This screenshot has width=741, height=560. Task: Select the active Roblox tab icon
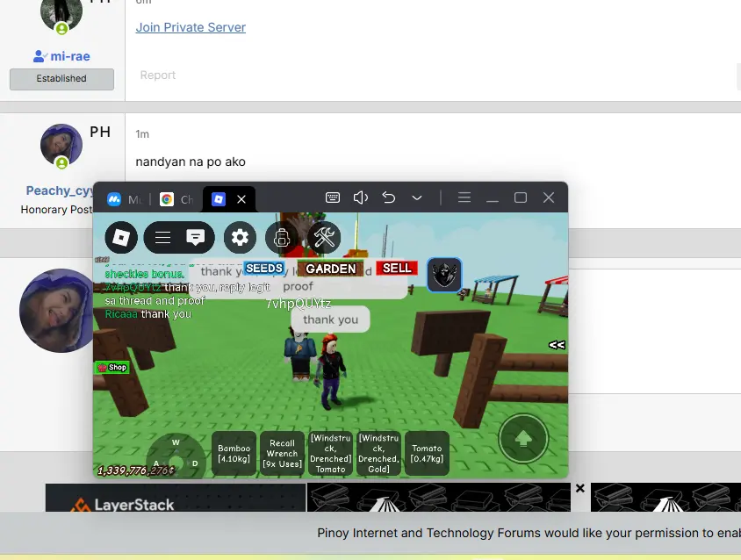click(x=219, y=199)
